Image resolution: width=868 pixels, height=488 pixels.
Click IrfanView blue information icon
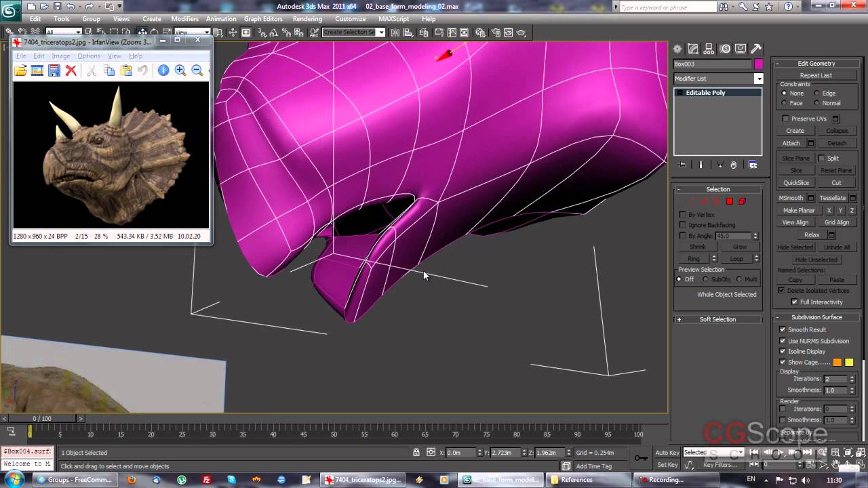[163, 70]
